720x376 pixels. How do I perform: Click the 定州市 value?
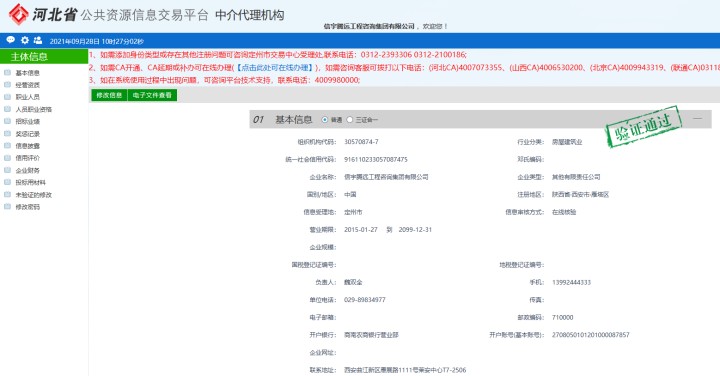coord(353,212)
